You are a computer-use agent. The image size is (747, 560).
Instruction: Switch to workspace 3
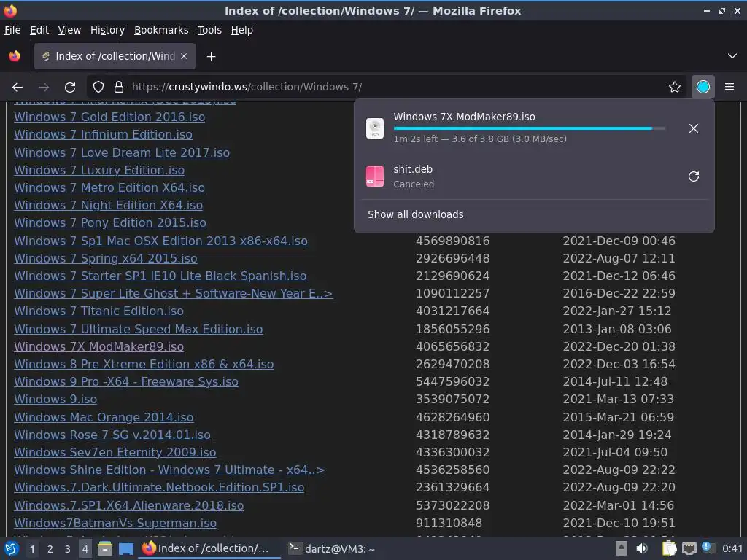click(67, 549)
